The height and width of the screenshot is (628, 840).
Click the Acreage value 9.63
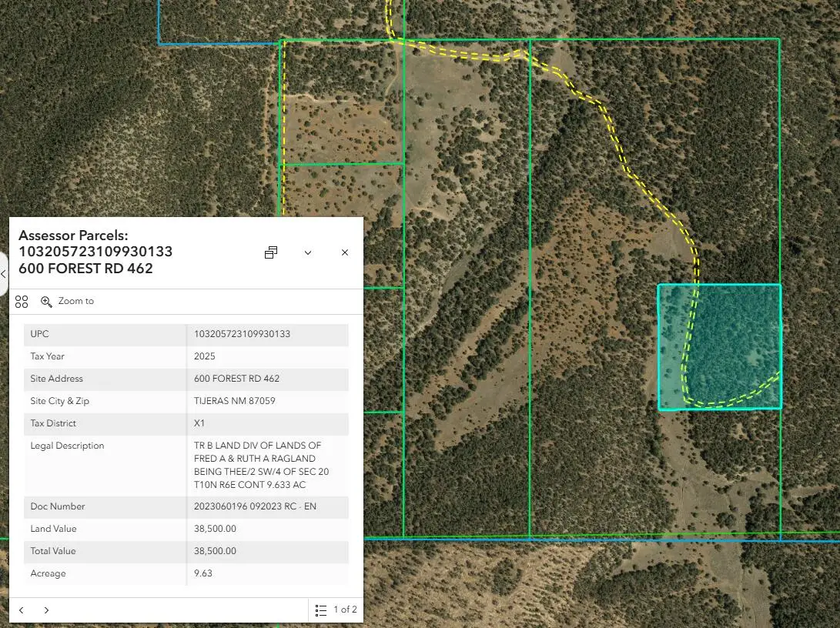point(203,573)
